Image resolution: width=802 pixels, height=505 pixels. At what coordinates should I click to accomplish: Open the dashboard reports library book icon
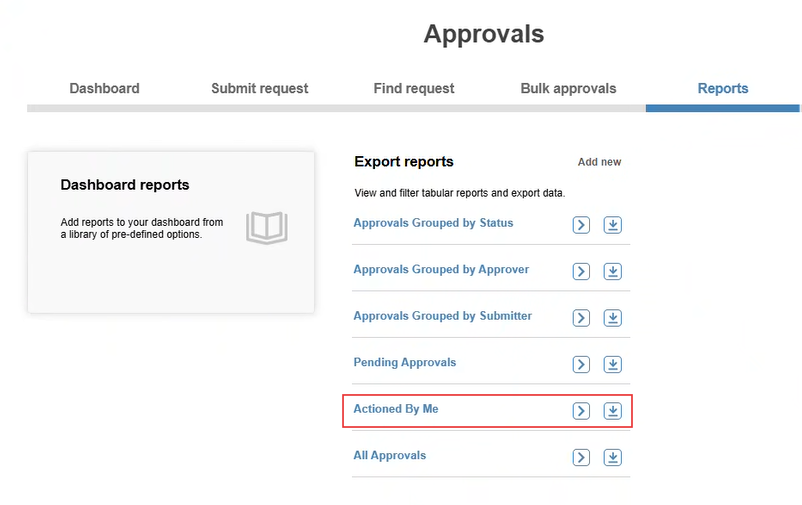266,228
